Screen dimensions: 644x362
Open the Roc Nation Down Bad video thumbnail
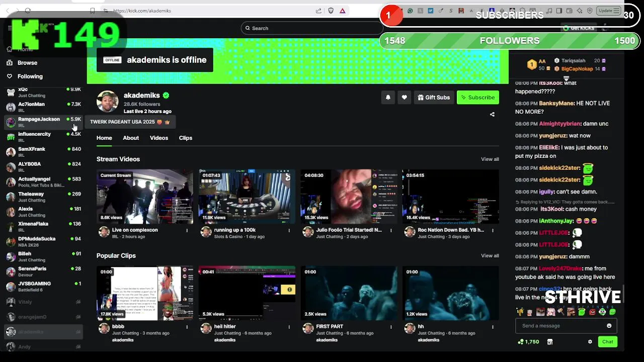click(451, 197)
